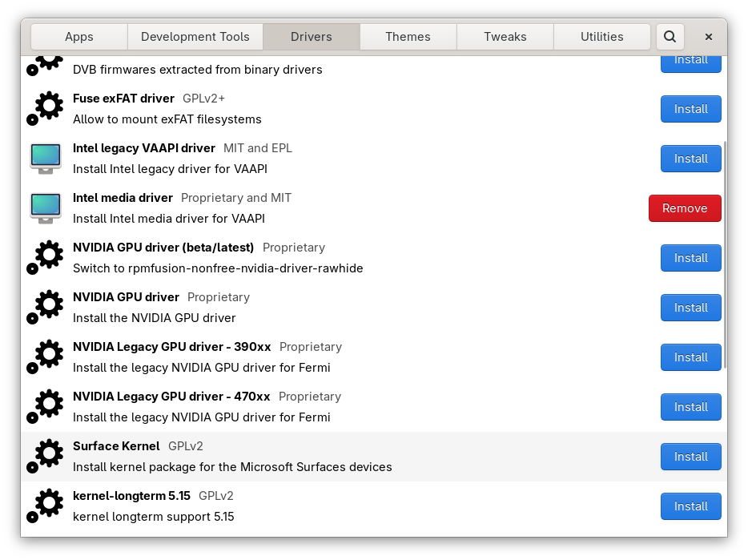The width and height of the screenshot is (748, 560).
Task: Click the gear icon beside DVB firmwares
Action: [45, 66]
